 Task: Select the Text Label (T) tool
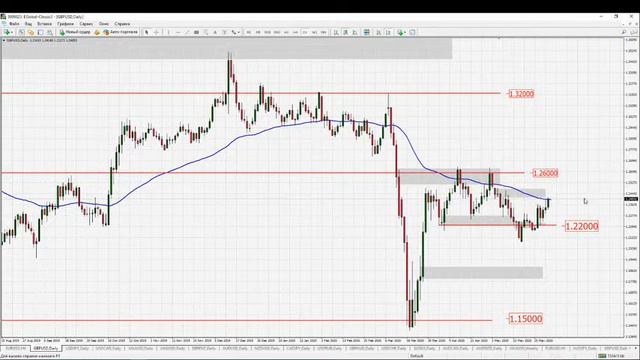click(224, 32)
